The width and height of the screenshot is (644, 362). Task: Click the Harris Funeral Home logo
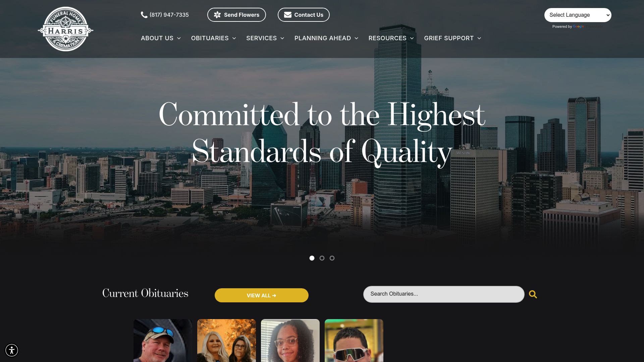tap(65, 29)
